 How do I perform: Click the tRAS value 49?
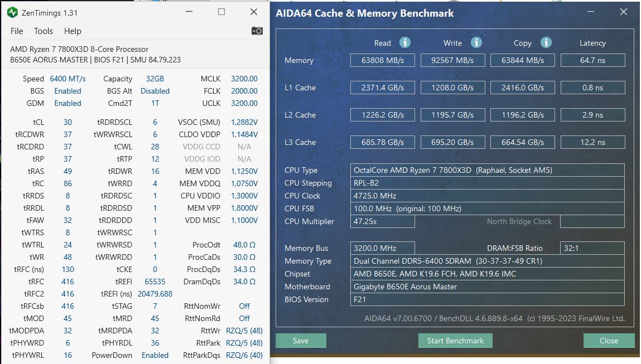pyautogui.click(x=68, y=171)
